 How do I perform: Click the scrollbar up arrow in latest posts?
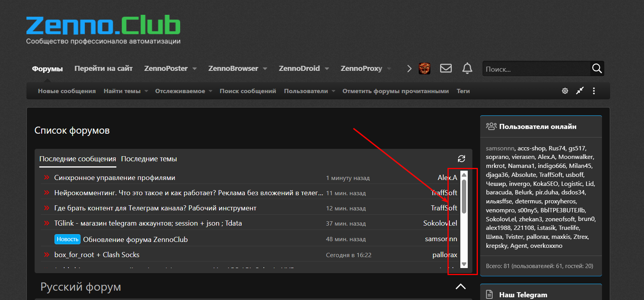click(x=464, y=175)
